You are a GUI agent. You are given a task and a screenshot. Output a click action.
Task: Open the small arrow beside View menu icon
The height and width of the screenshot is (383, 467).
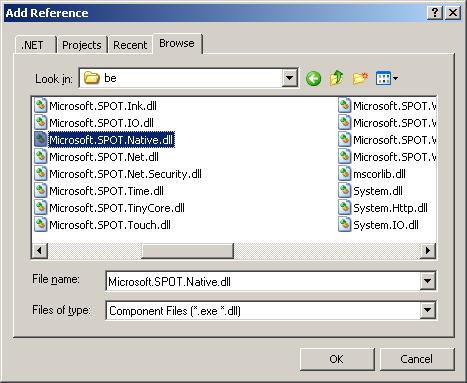click(395, 79)
